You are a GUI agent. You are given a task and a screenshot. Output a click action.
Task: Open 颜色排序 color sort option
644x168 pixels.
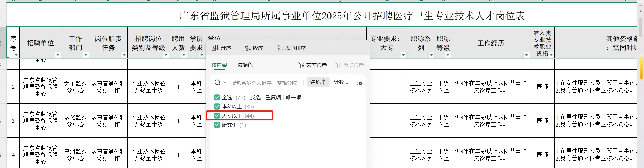click(291, 48)
